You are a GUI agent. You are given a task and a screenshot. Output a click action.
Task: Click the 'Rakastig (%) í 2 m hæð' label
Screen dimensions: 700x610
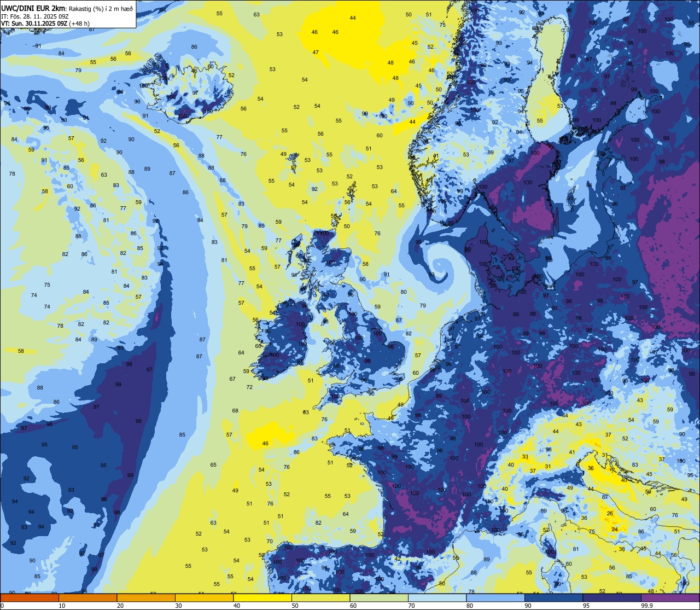(x=100, y=9)
